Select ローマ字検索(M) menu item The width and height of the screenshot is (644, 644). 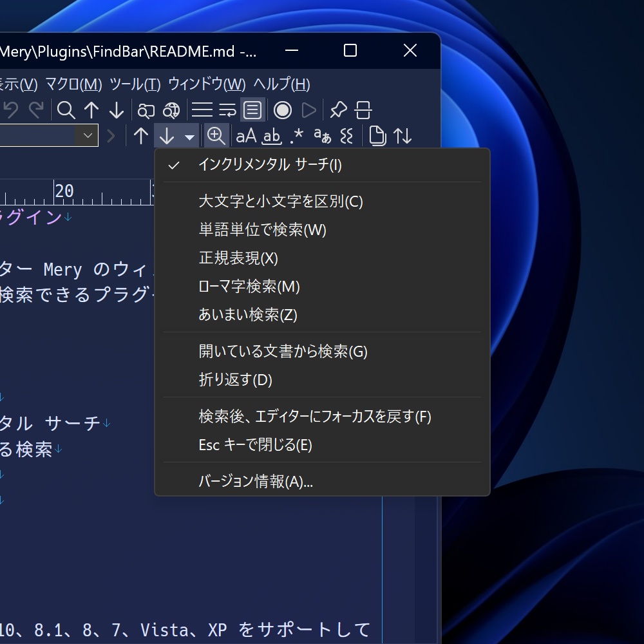tap(322, 287)
